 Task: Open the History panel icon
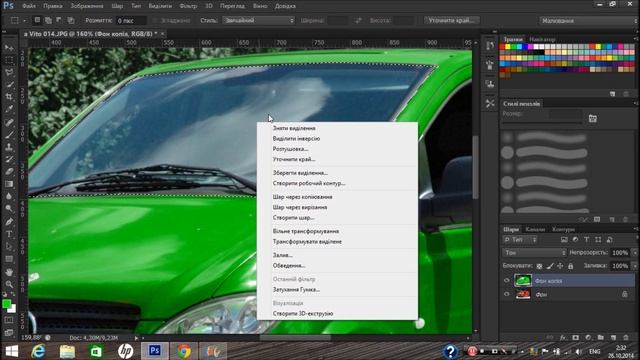[x=490, y=46]
